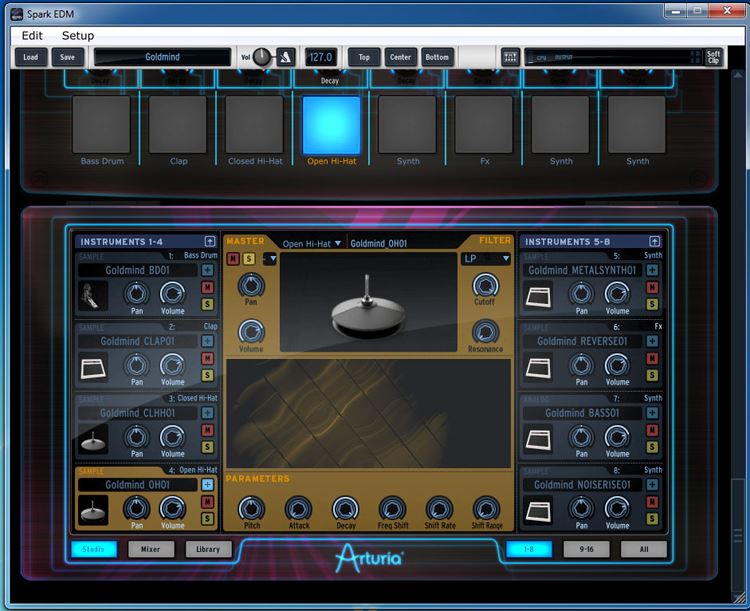The image size is (750, 611).
Task: Click the filter Resonance knob
Action: (485, 332)
